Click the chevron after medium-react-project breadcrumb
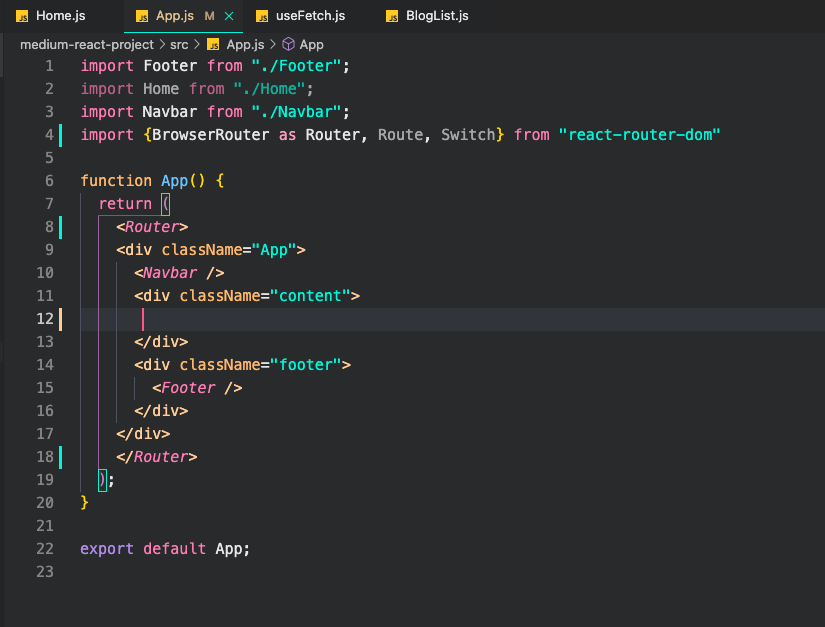The width and height of the screenshot is (825, 627). click(x=162, y=45)
